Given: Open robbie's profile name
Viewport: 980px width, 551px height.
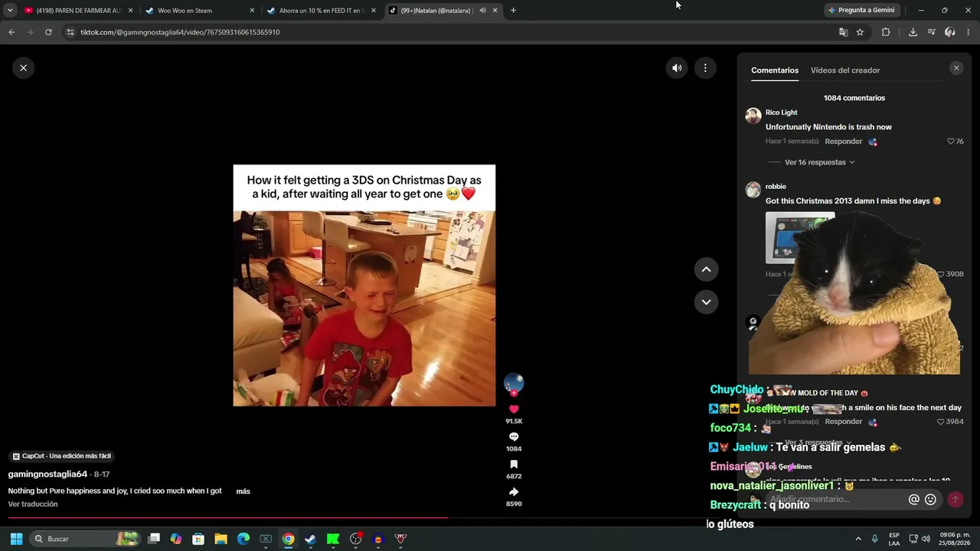Looking at the screenshot, I should click(776, 187).
